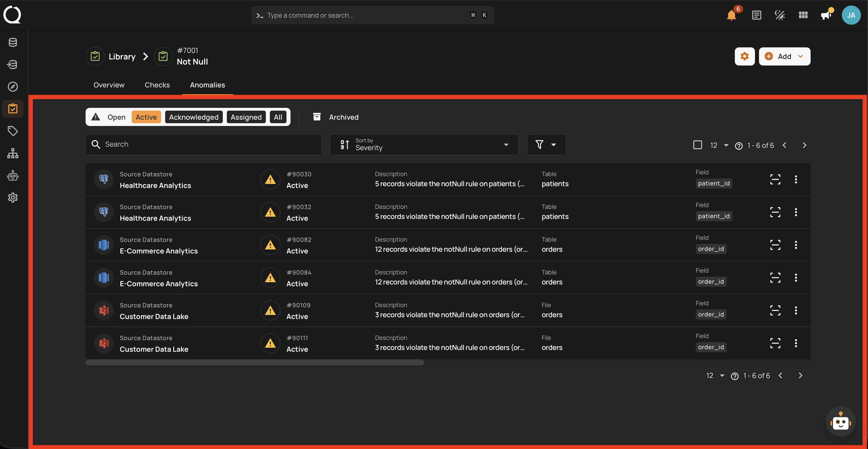Screen dimensions: 868x449
Task: Open more options for anomaly #90030
Action: point(796,179)
